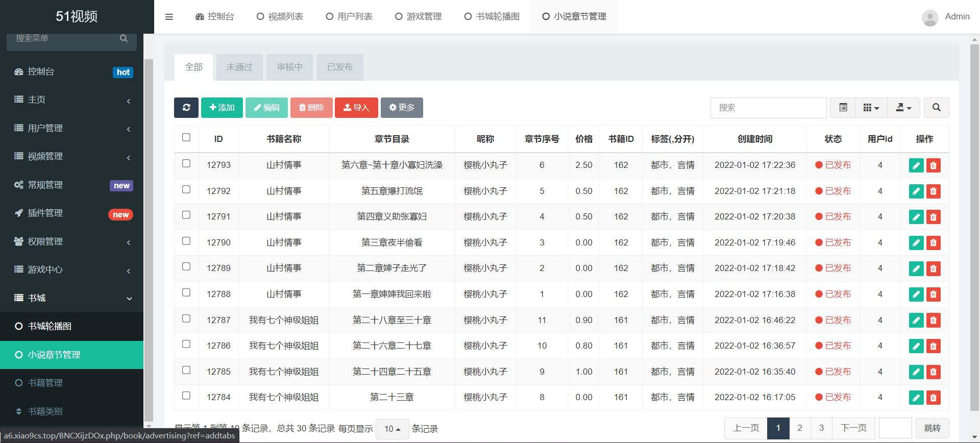Click the refresh table button

pos(186,108)
